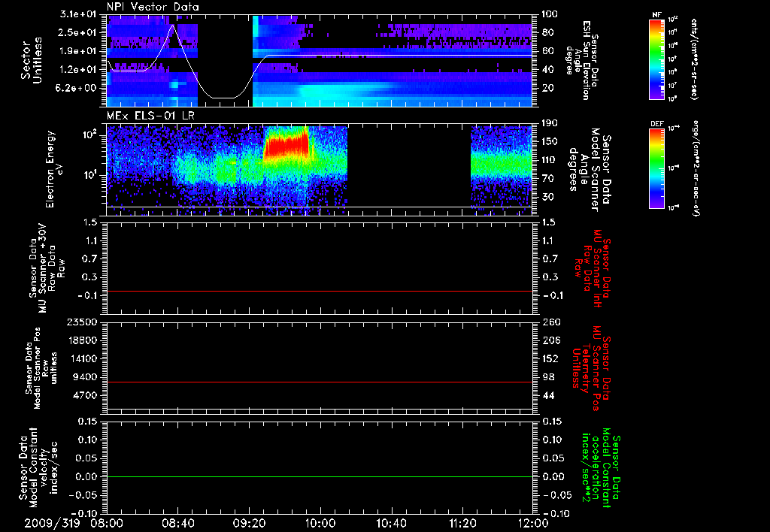
Task: Click the 44 telemetry position tick label
Action: click(548, 395)
